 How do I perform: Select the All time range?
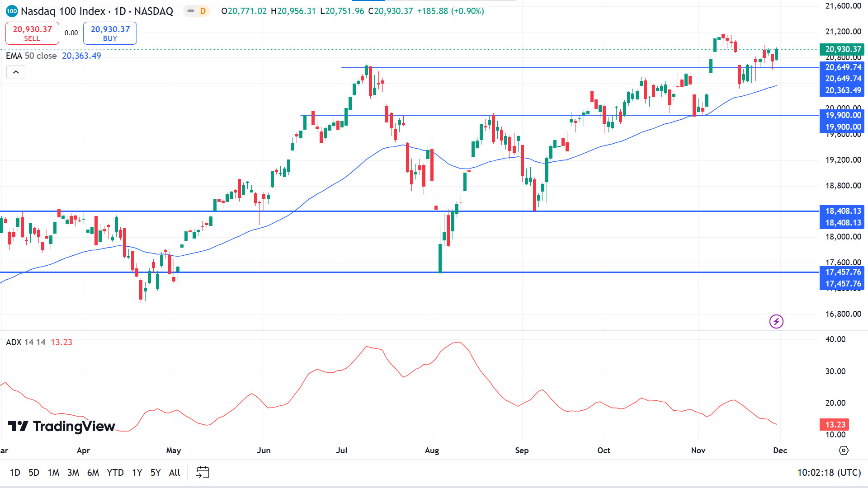tap(175, 473)
